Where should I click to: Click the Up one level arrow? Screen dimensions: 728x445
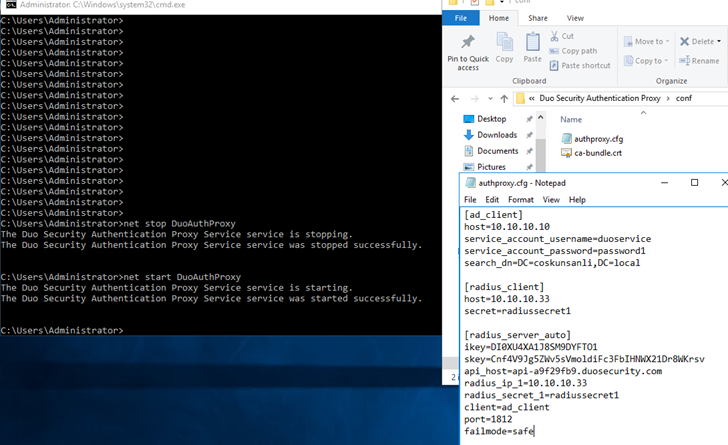tap(504, 98)
